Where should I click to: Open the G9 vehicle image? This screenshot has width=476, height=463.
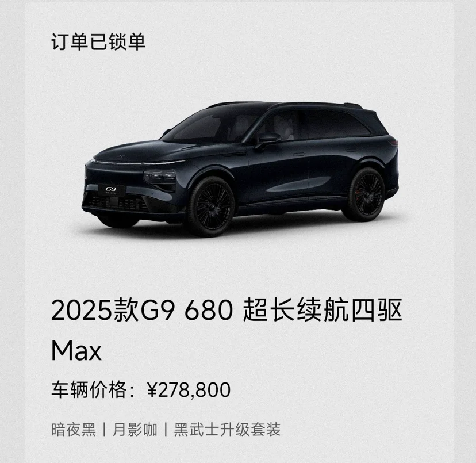click(240, 169)
